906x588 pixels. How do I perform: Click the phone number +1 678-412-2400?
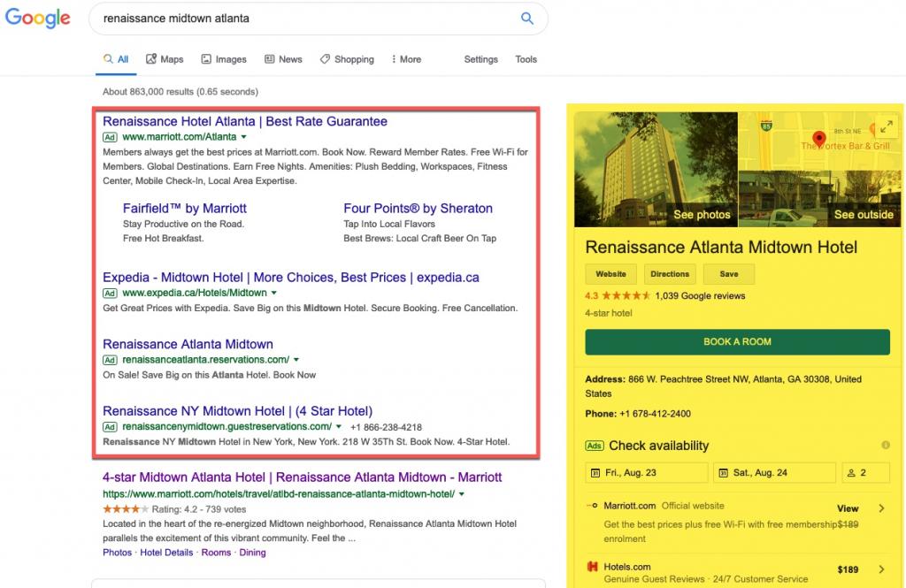pyautogui.click(x=655, y=414)
